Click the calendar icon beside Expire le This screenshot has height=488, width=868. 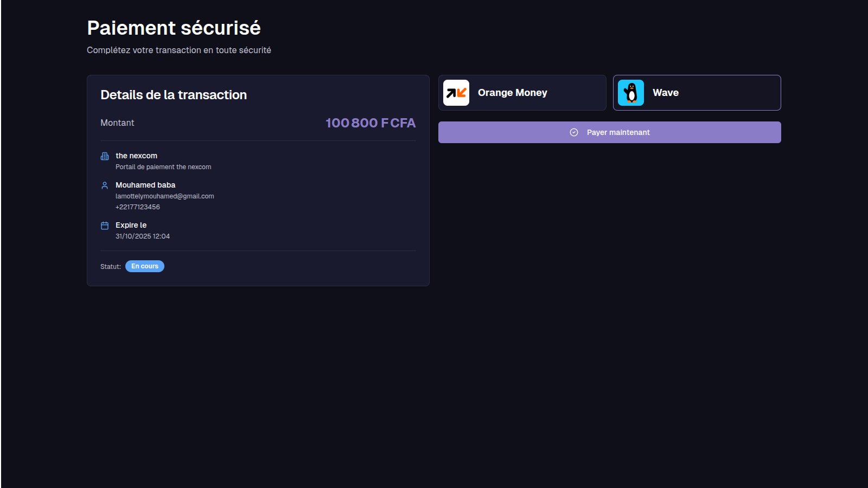[x=105, y=226]
